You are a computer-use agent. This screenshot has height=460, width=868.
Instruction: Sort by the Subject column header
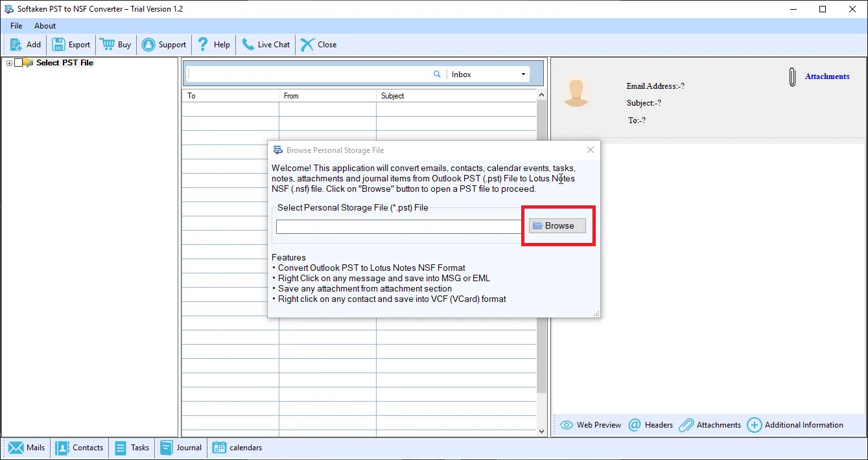coord(456,96)
